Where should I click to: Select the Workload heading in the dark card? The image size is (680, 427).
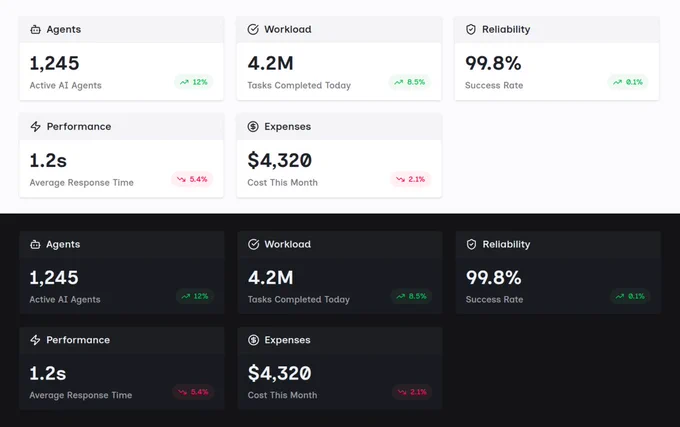pyautogui.click(x=288, y=244)
